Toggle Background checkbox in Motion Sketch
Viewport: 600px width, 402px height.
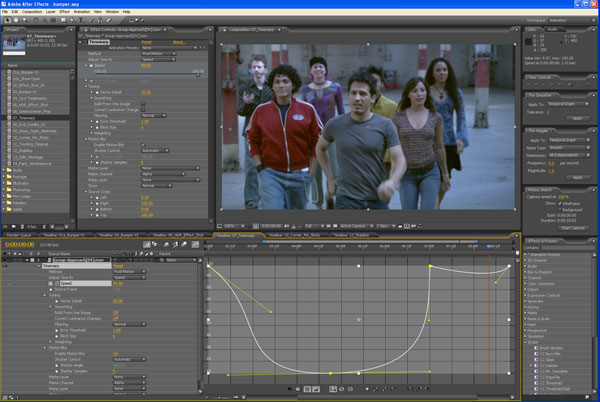point(560,210)
